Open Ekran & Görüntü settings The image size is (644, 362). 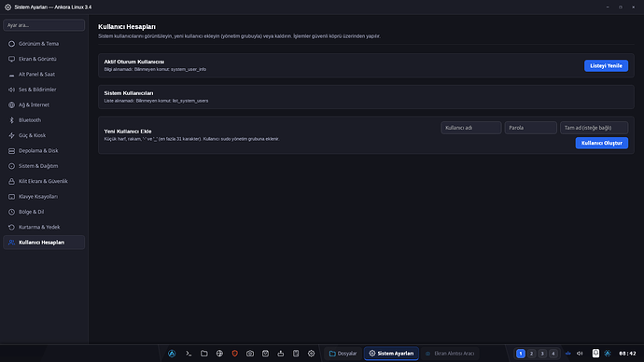click(x=44, y=59)
